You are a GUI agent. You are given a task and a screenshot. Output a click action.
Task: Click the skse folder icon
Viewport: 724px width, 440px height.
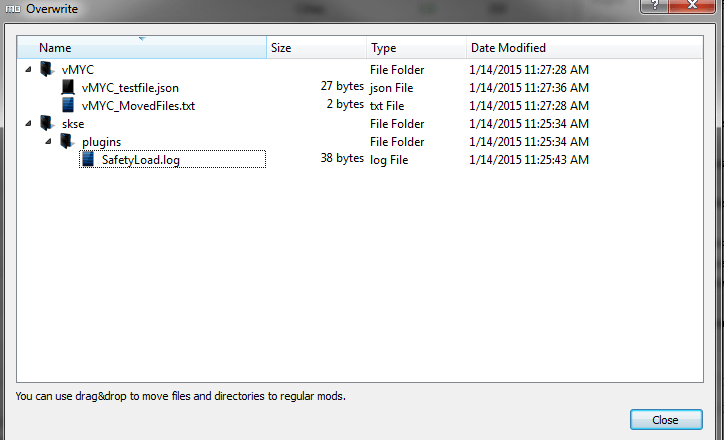(47, 123)
